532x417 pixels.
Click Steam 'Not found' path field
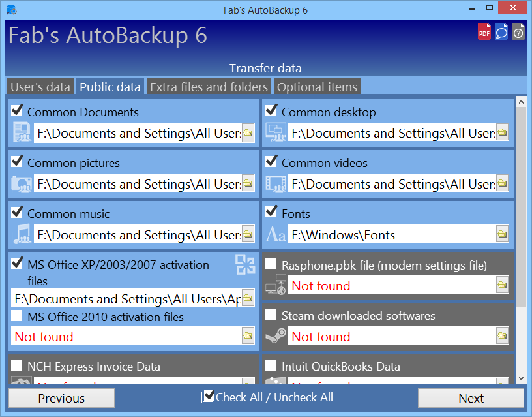392,336
